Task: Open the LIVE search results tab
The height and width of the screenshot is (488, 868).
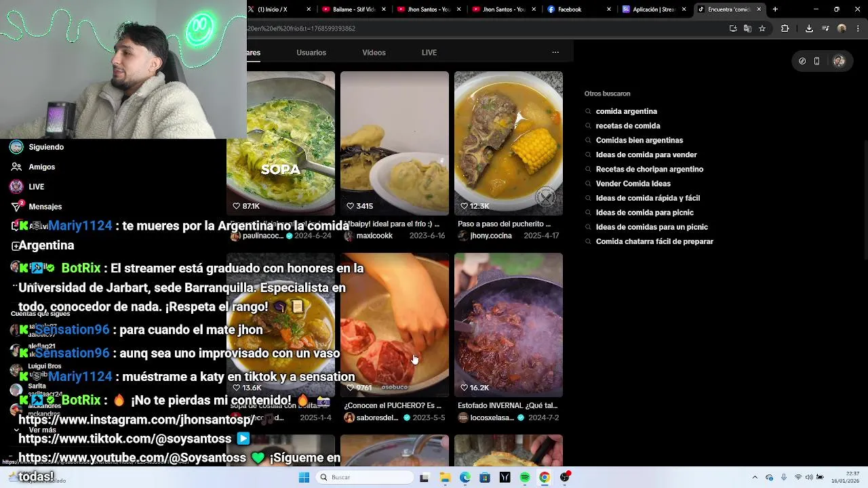Action: (429, 52)
